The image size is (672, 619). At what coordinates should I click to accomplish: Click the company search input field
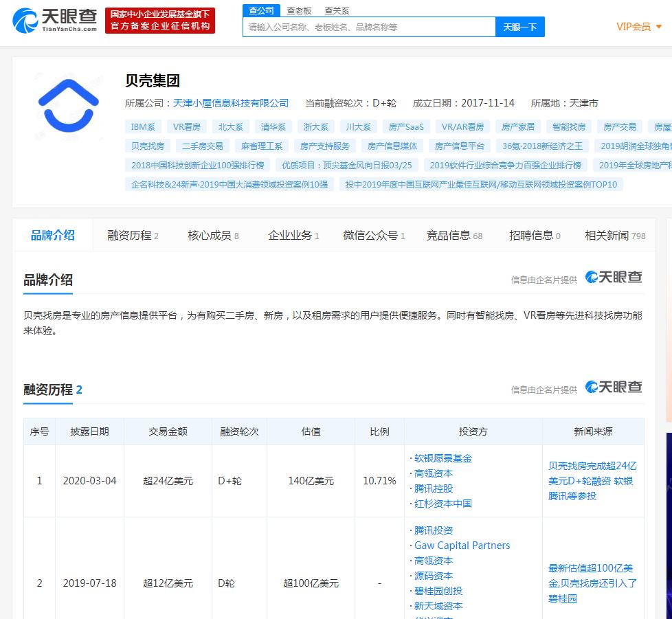(369, 27)
